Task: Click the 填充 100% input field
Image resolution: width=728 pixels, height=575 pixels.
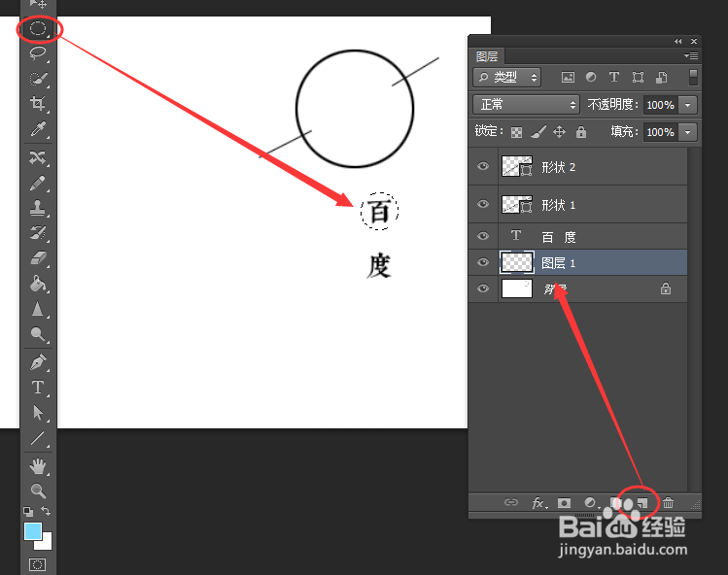Action: click(660, 132)
